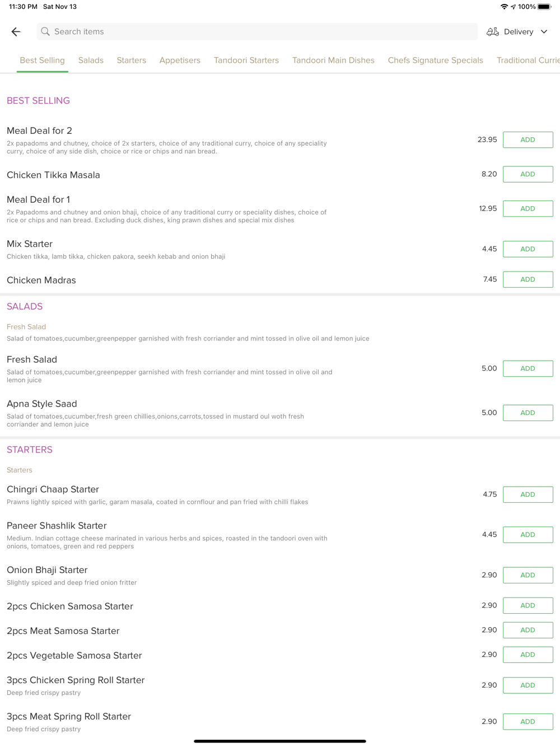Add Chicken Tikka Masala to order
The image size is (560, 747).
528,174
